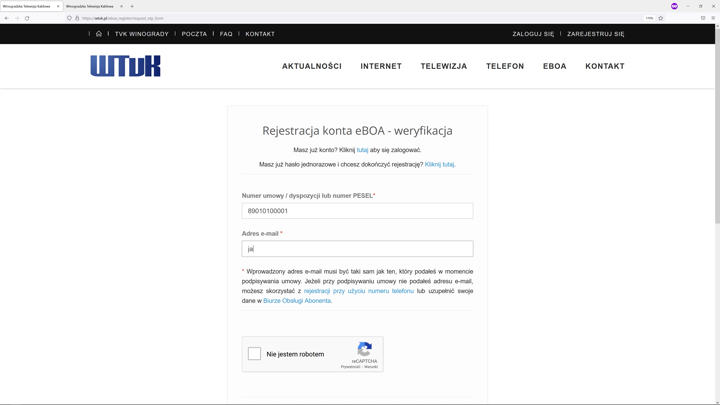This screenshot has width=720, height=405.
Task: Open a new browser tab
Action: pos(132,6)
